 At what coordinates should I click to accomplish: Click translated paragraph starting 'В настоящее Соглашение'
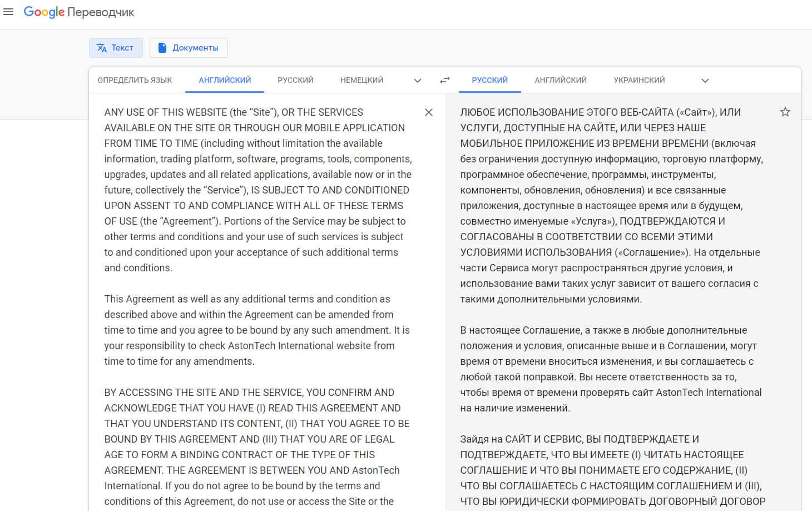(609, 369)
